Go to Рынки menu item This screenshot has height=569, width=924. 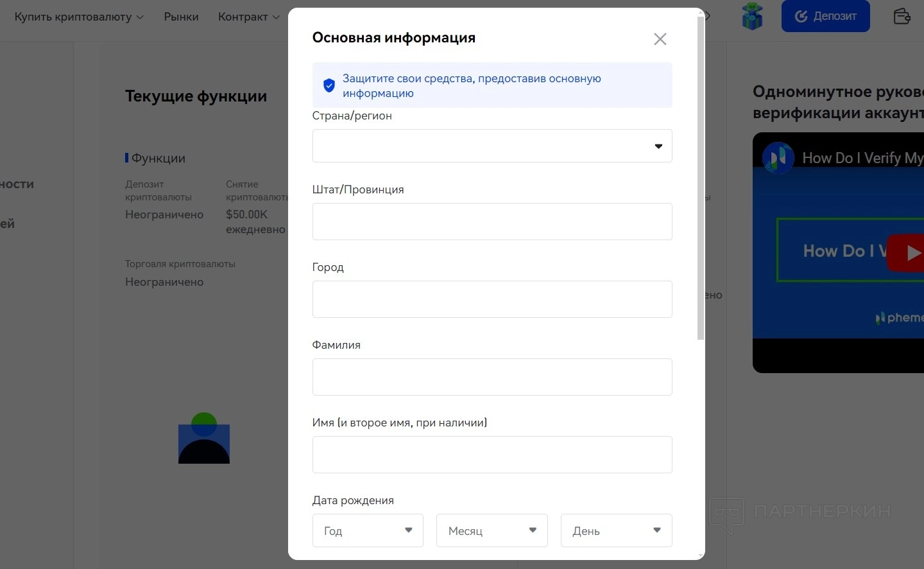(x=181, y=17)
